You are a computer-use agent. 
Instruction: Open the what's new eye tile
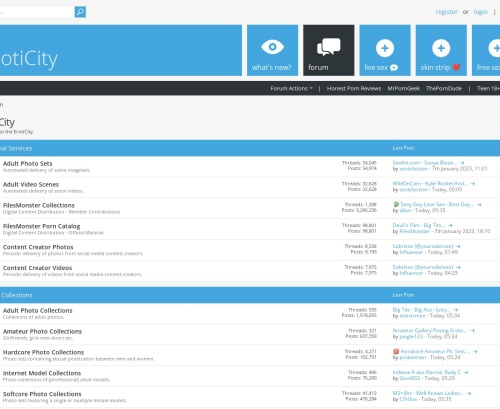[272, 50]
